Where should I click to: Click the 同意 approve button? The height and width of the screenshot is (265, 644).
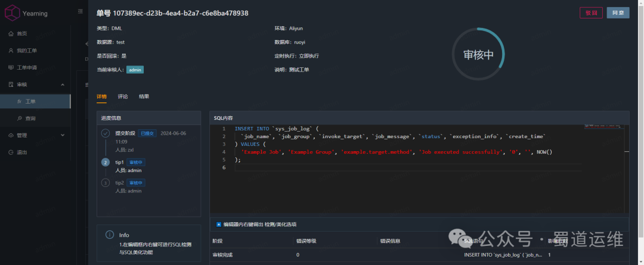coord(618,13)
